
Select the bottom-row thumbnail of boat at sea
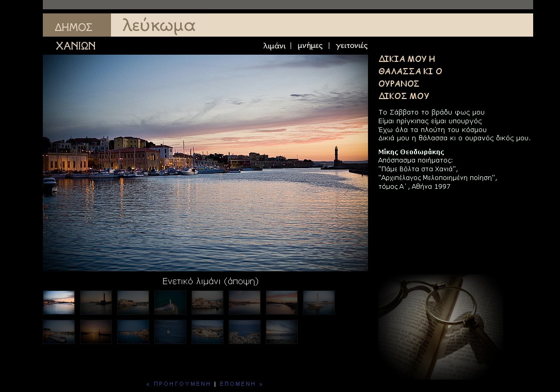coord(170,332)
